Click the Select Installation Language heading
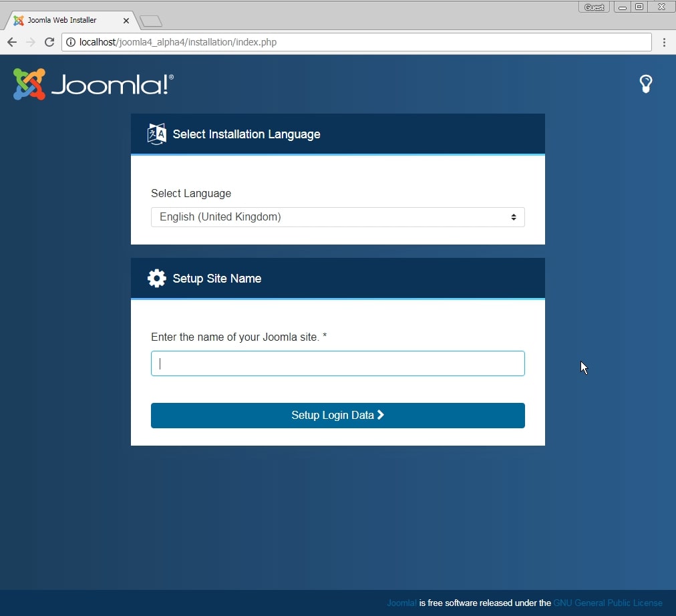The width and height of the screenshot is (676, 616). point(246,134)
